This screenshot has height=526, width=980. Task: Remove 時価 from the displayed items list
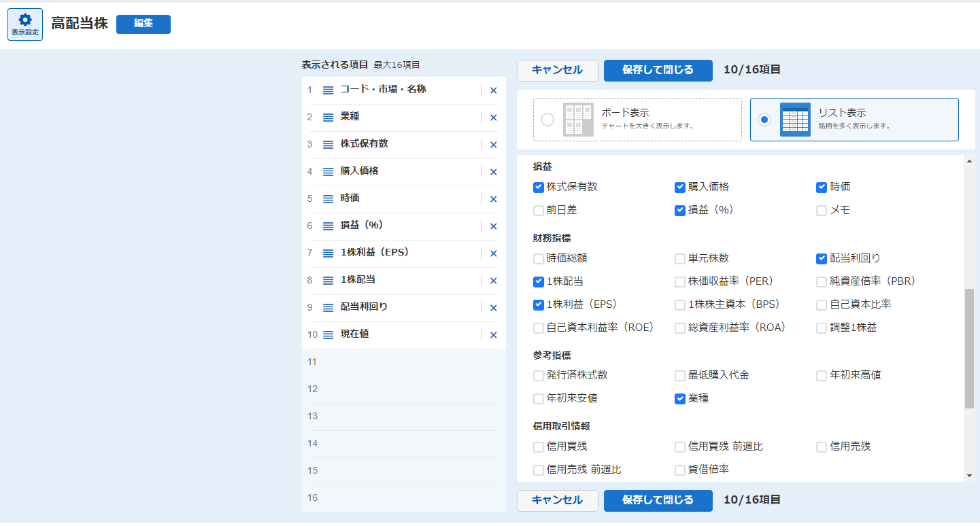494,199
